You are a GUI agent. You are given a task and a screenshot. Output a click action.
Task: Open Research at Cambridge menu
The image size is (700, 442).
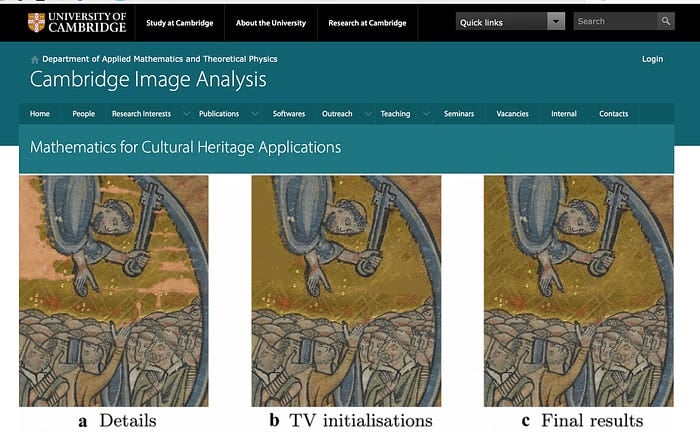[x=367, y=23]
